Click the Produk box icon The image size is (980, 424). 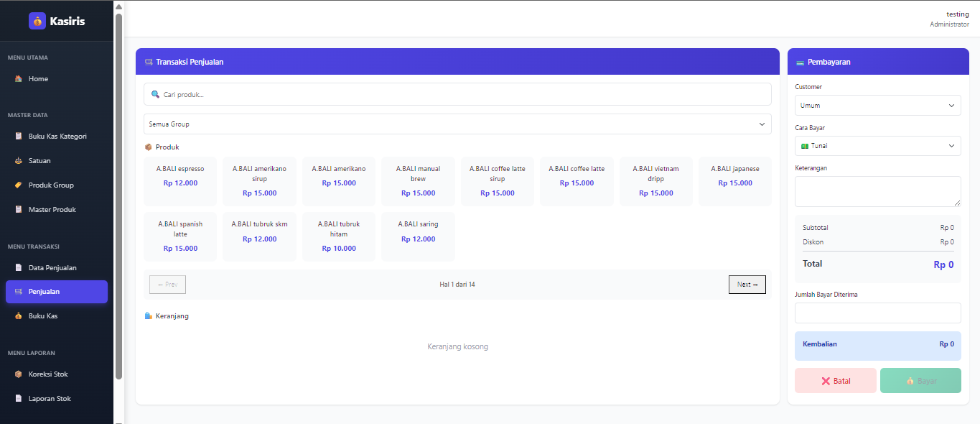coord(149,147)
